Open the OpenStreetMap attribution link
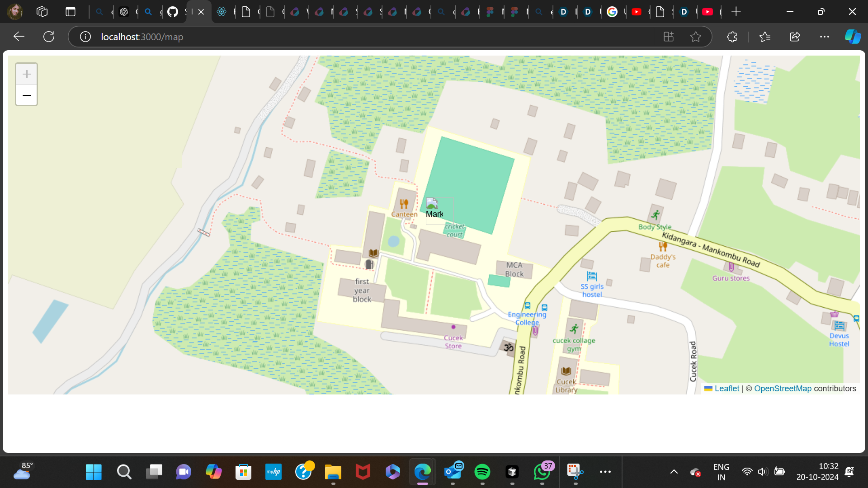The height and width of the screenshot is (488, 868). (x=783, y=389)
